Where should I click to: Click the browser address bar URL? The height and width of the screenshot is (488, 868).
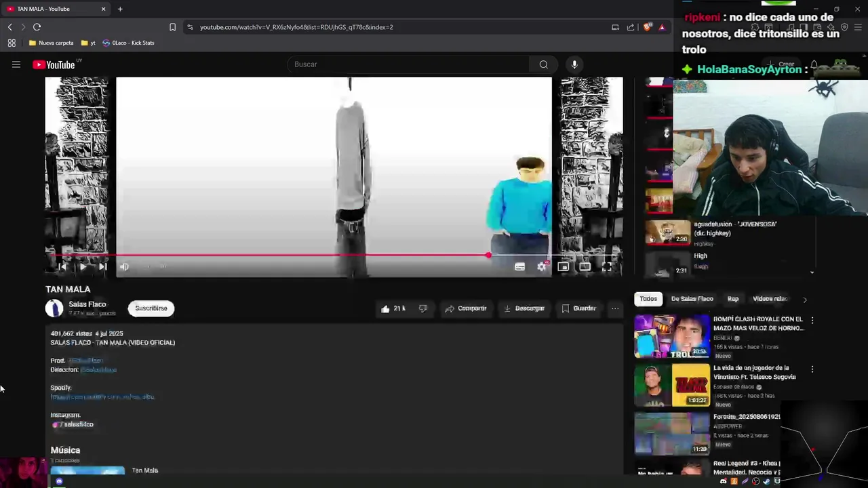(x=296, y=27)
